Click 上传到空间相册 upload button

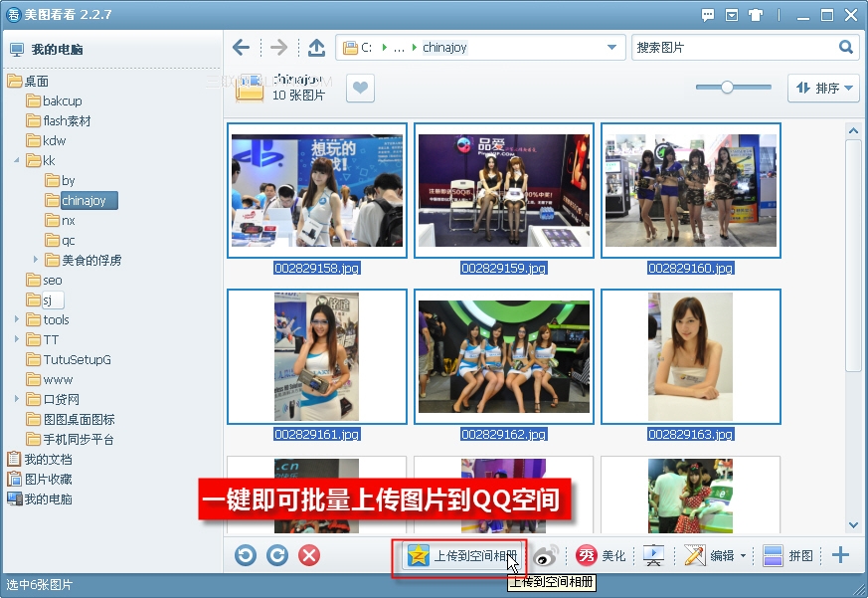click(461, 555)
